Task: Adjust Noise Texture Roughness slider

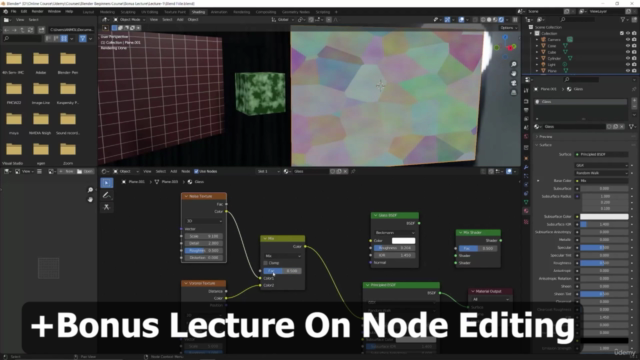Action: tap(204, 251)
